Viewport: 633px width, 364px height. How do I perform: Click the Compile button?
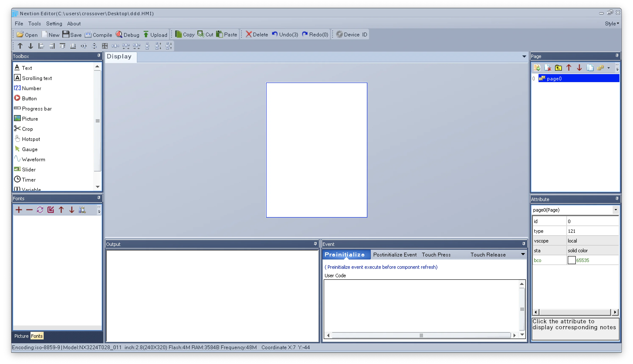pos(99,35)
